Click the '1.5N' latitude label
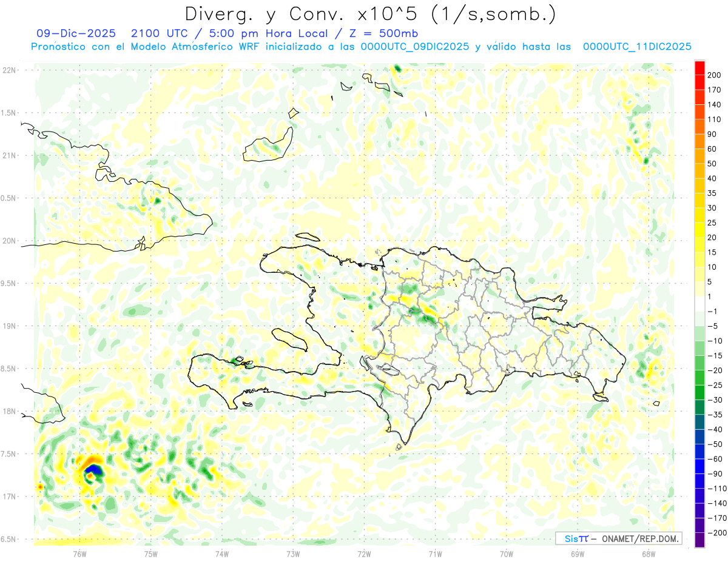Screen dimensions: 728x562 coord(9,113)
